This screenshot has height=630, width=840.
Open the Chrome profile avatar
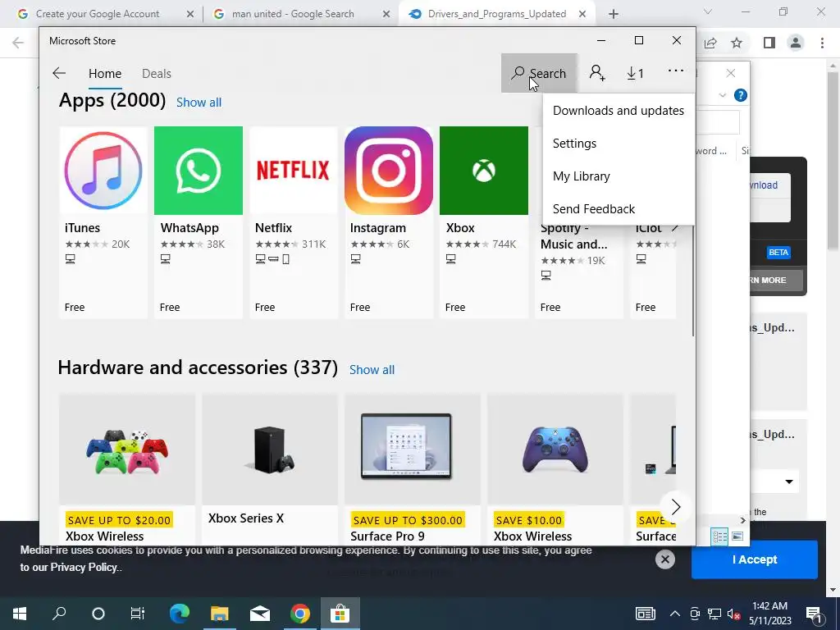point(796,43)
